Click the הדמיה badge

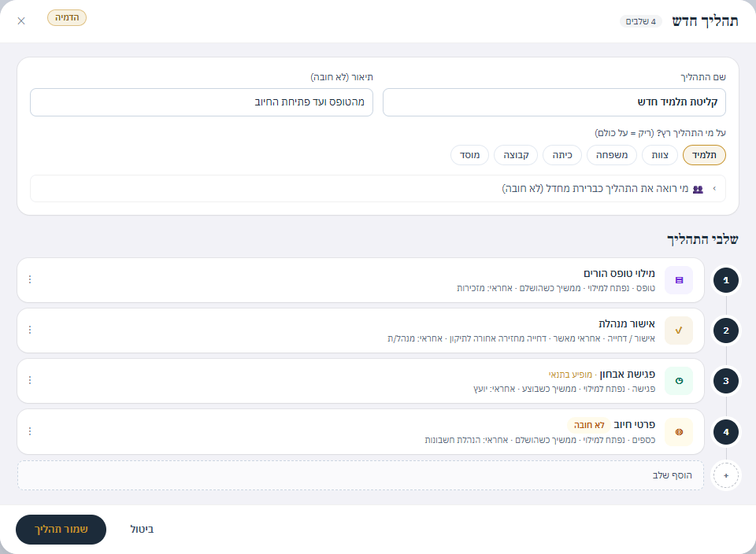(x=67, y=18)
